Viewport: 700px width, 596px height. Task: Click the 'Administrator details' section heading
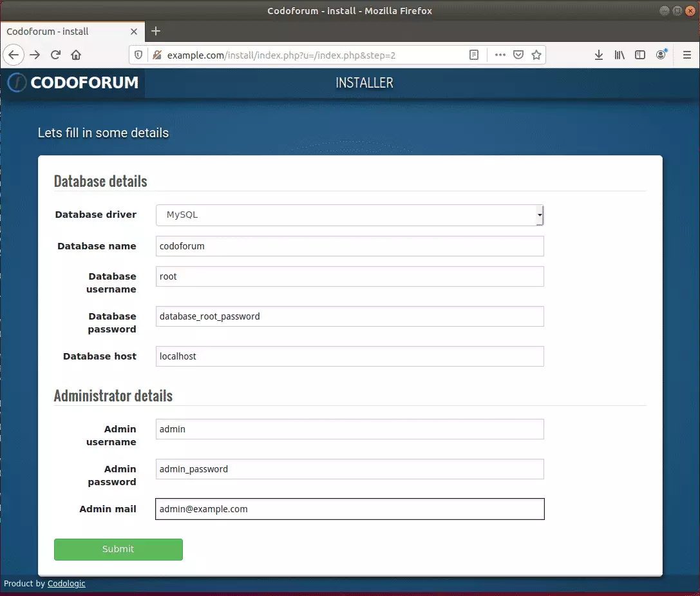pos(113,396)
